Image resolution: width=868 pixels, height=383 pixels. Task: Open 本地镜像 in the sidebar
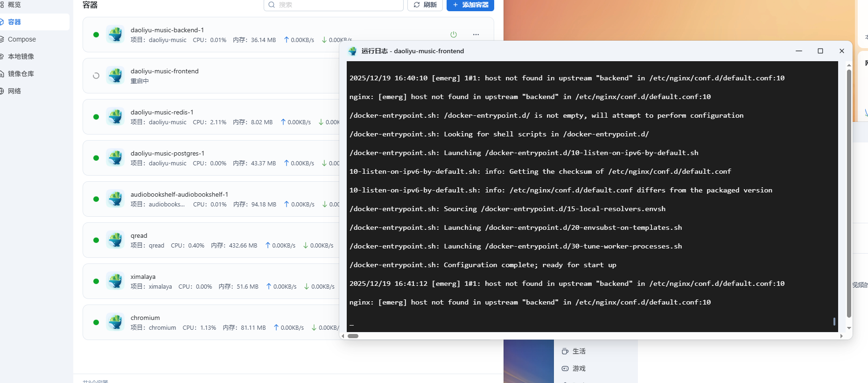(21, 57)
